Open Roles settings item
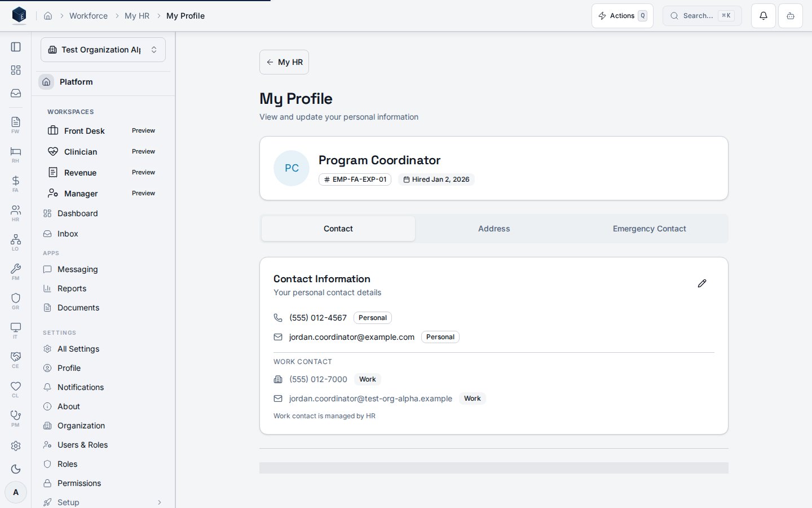 click(103, 464)
